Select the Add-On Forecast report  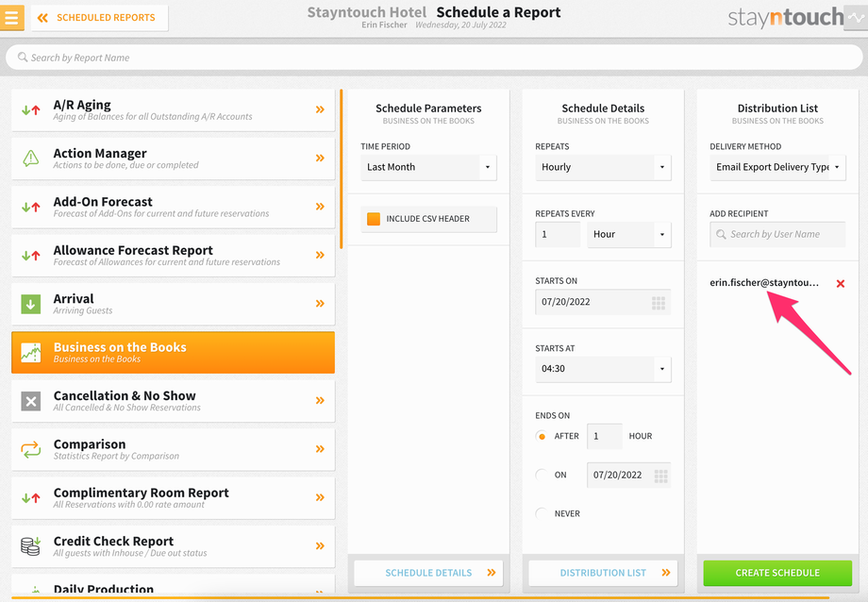tap(174, 208)
